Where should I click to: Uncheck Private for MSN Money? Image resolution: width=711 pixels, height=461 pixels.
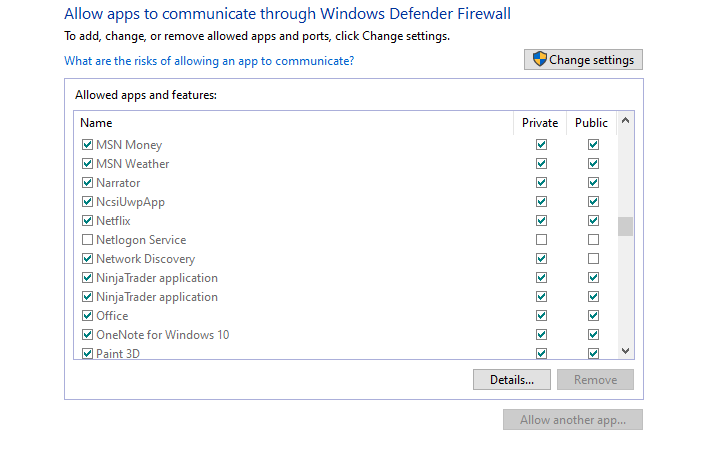pyautogui.click(x=541, y=145)
